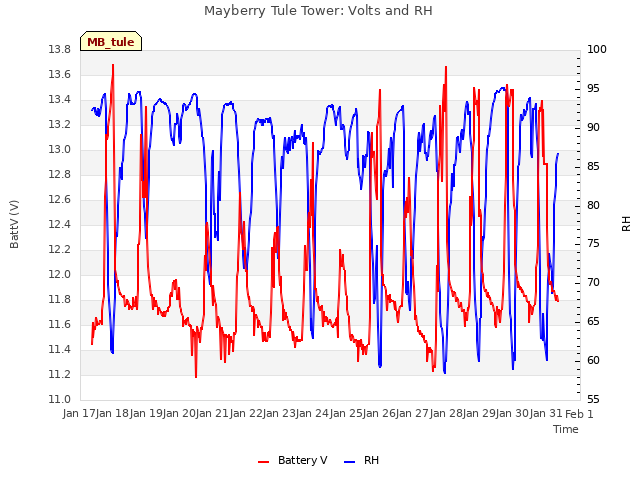Viewport: 640px width, 480px height.
Task: Click the Time axis label
Action: click(566, 429)
